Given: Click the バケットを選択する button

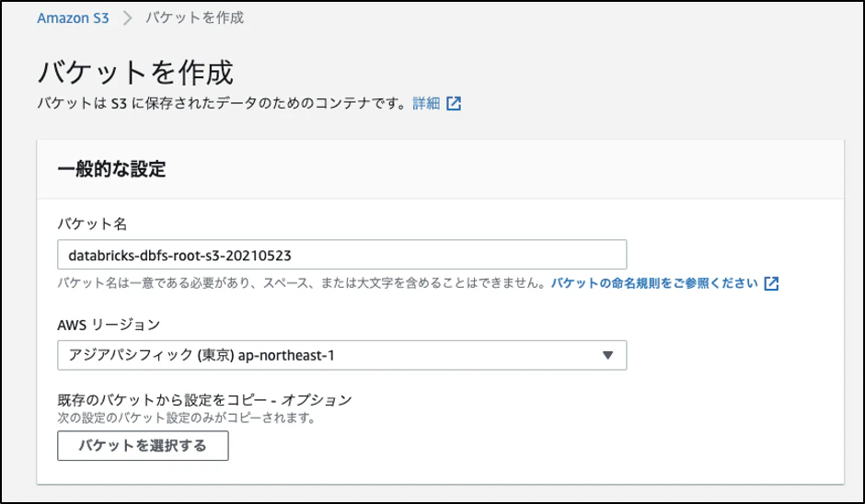Looking at the screenshot, I should click(x=143, y=445).
